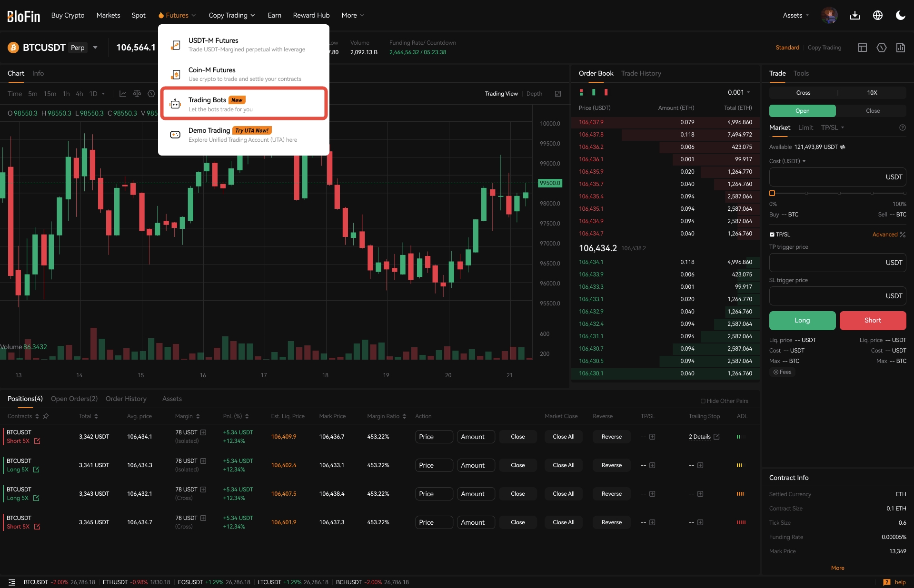The height and width of the screenshot is (588, 914).
Task: Close All on the first BTCUSDT position
Action: click(x=563, y=436)
